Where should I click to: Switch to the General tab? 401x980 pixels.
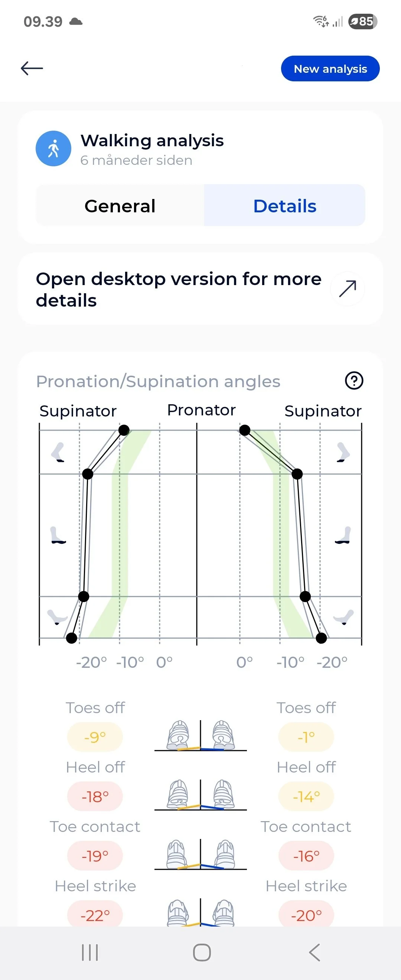point(120,205)
